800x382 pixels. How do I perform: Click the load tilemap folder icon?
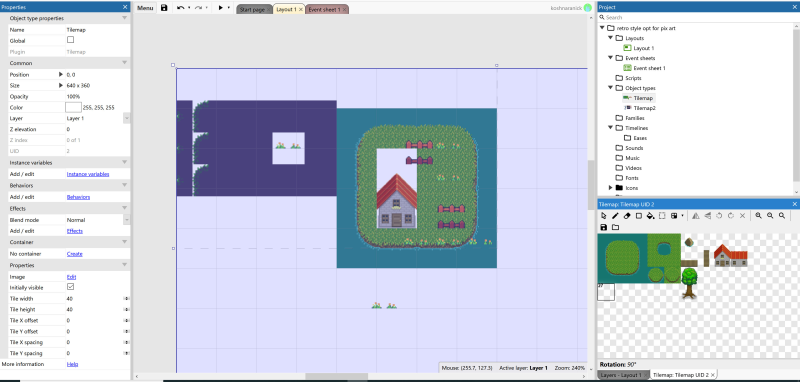click(615, 227)
